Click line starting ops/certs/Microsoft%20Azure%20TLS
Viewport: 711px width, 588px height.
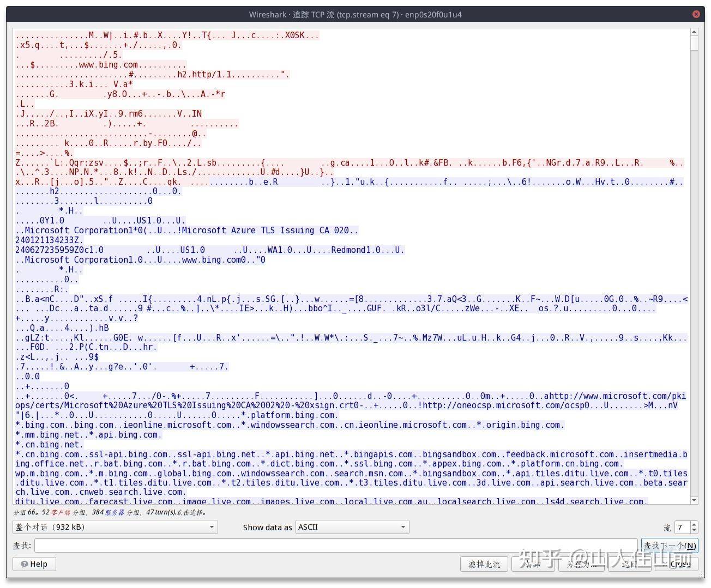(x=347, y=405)
